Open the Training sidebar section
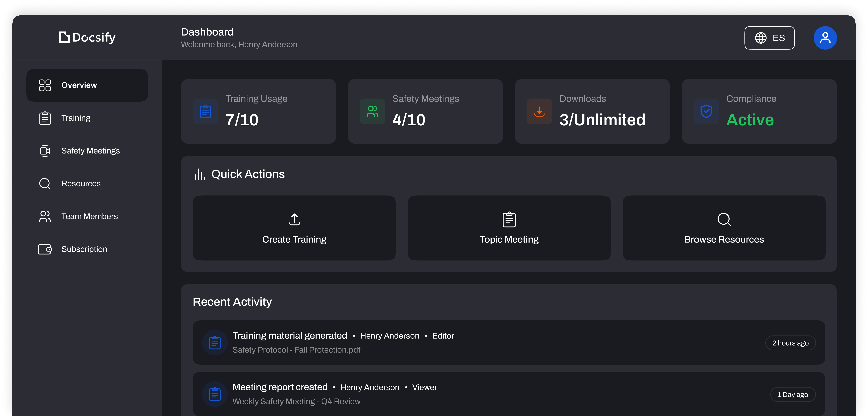Screen dimensions: 868x416 point(76,118)
